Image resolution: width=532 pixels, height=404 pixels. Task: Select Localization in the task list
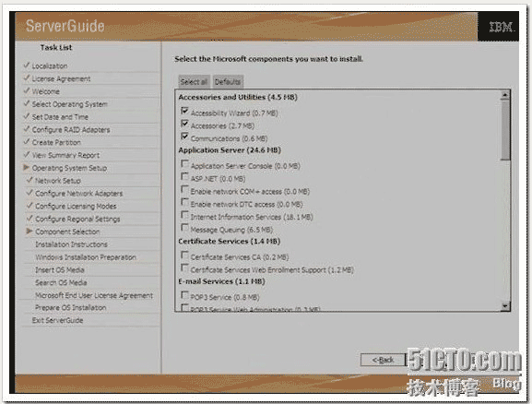click(50, 65)
